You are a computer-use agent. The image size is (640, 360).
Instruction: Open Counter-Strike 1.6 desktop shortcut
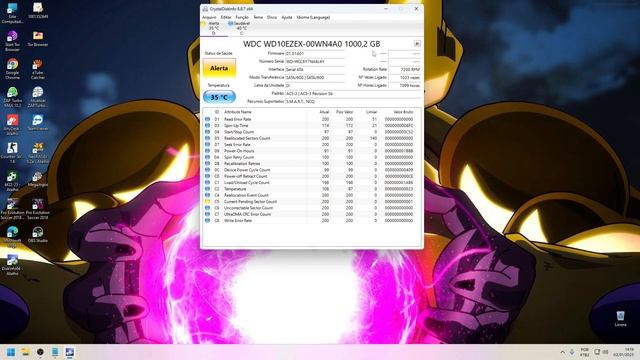click(x=12, y=153)
